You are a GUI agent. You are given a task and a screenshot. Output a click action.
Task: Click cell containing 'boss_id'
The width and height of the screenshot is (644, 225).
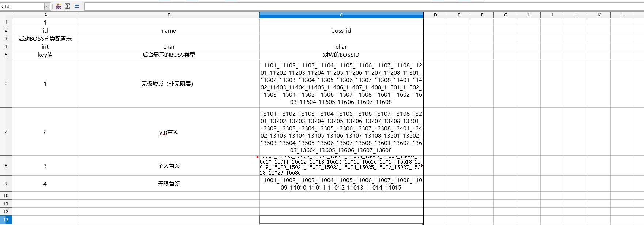[341, 30]
